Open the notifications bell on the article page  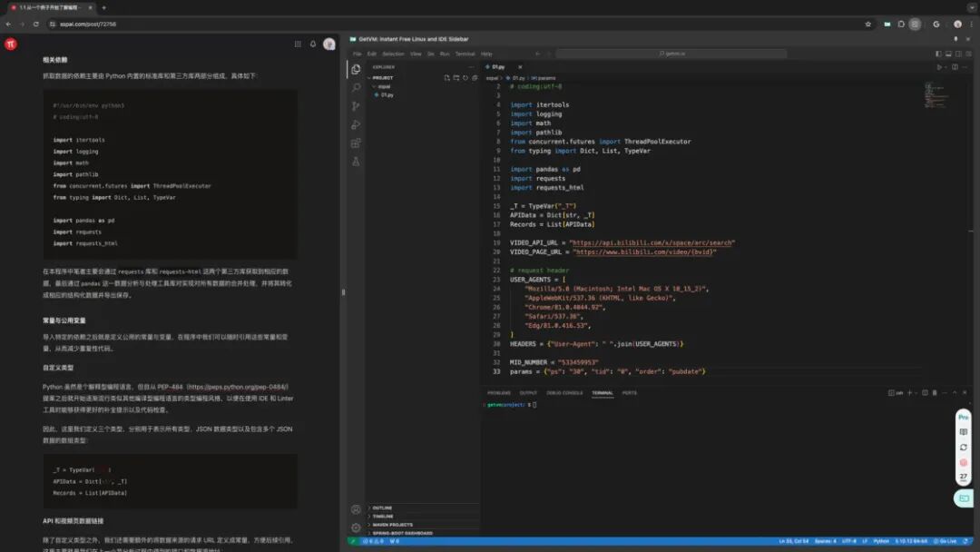tap(313, 44)
